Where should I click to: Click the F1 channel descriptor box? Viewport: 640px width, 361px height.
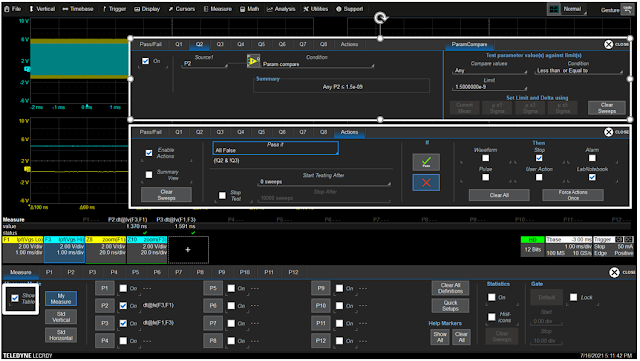tap(23, 250)
